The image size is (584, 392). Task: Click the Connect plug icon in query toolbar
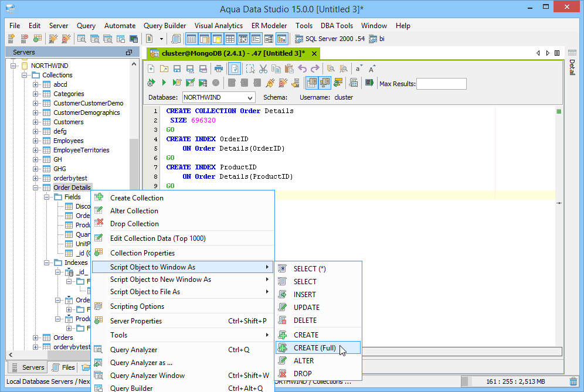pos(270,83)
